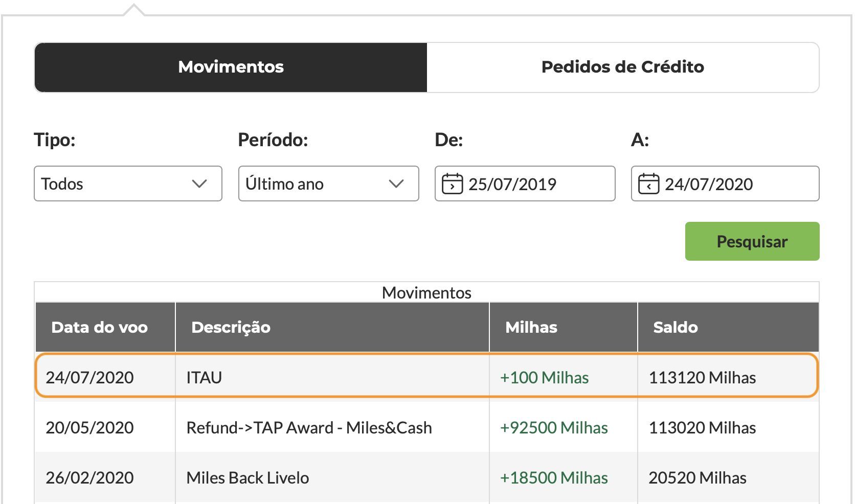Screen dimensions: 855x504
Task: Click the +92500 Milhas value
Action: click(554, 427)
